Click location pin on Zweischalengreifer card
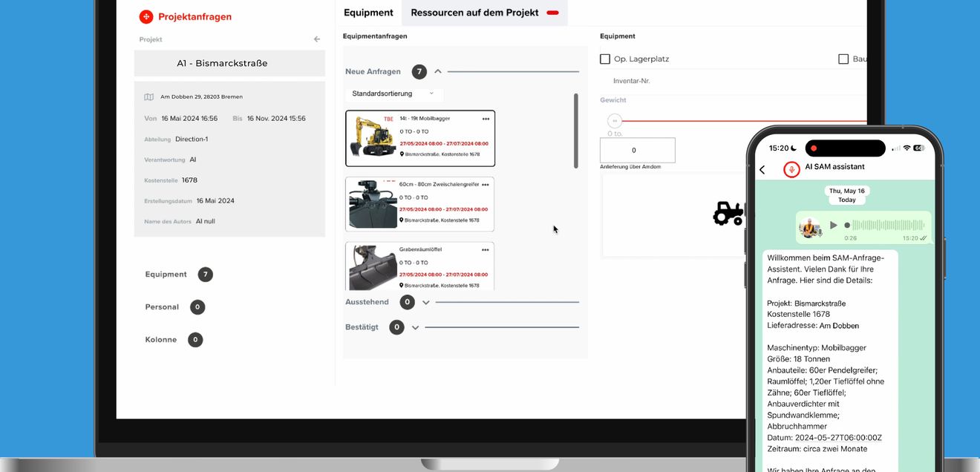 402,220
